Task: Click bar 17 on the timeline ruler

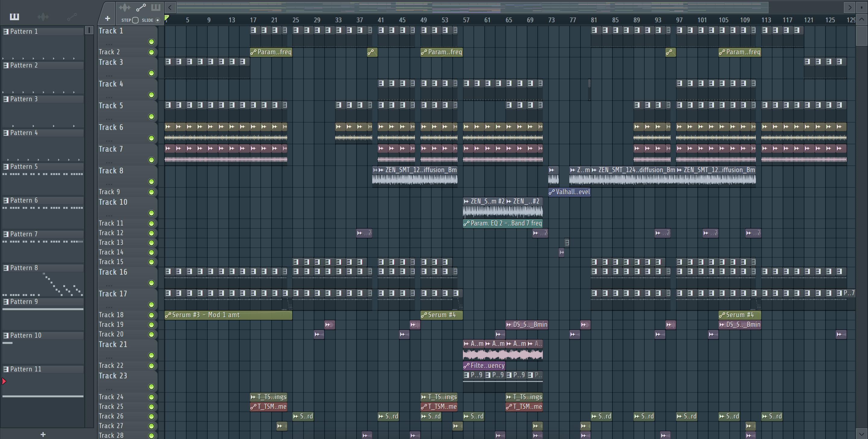Action: tap(253, 20)
